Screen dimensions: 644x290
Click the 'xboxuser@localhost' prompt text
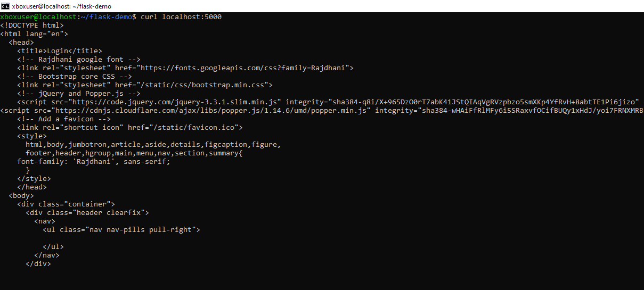click(38, 17)
